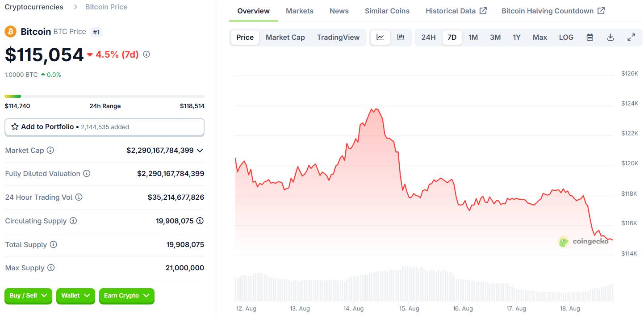The width and height of the screenshot is (644, 315).
Task: Open the calendar date range picker
Action: 590,37
